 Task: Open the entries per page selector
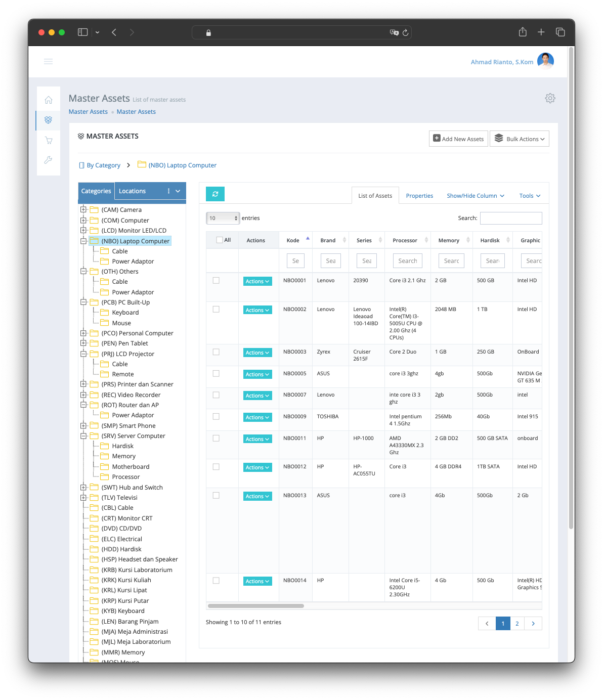[x=223, y=218]
